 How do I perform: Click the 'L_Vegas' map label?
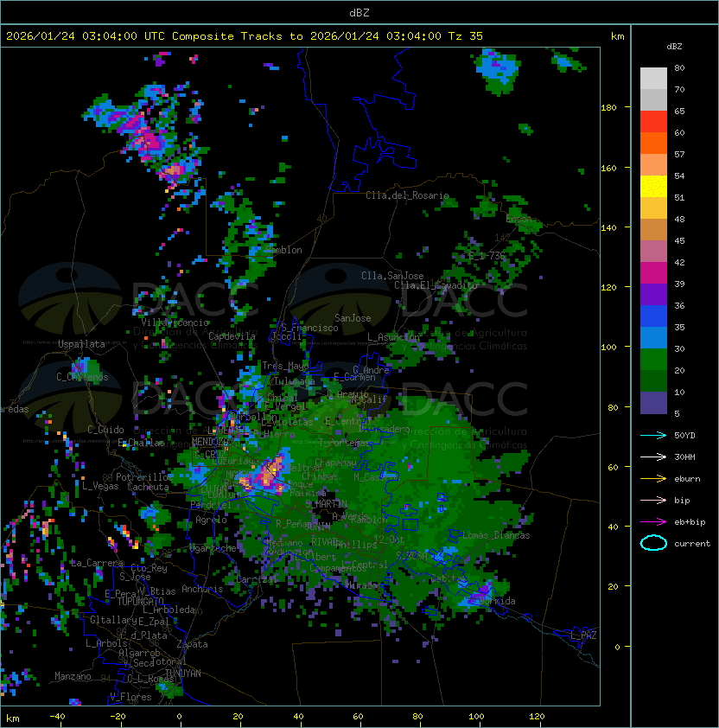(100, 486)
